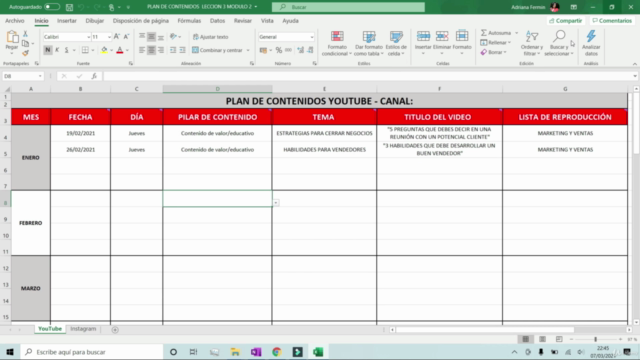This screenshot has height=360, width=640.
Task: Toggle middle vertical alignment
Action: [x=151, y=37]
